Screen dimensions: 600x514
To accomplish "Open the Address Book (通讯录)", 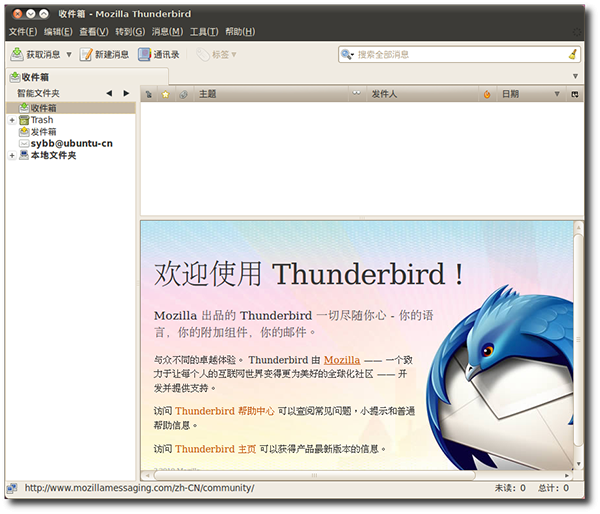I will coord(158,54).
